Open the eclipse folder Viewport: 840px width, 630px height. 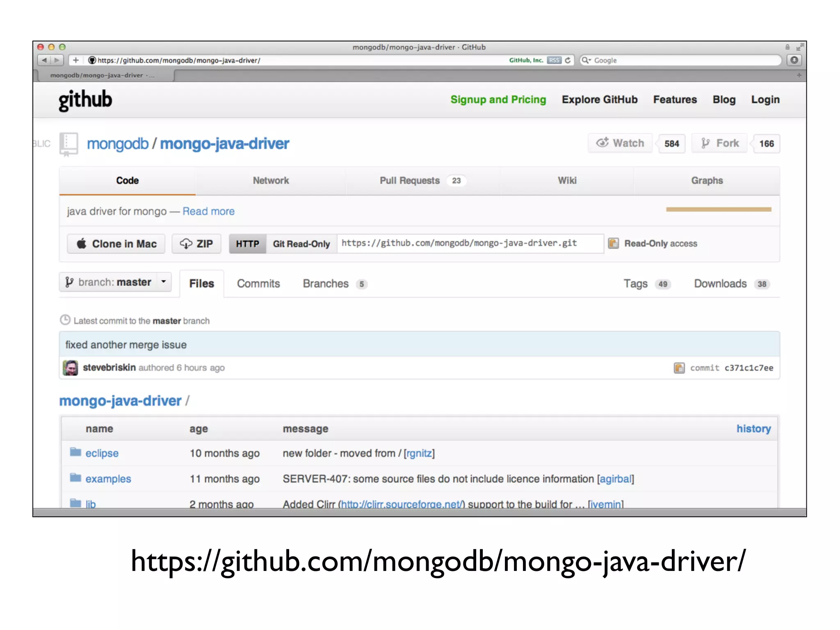[102, 453]
